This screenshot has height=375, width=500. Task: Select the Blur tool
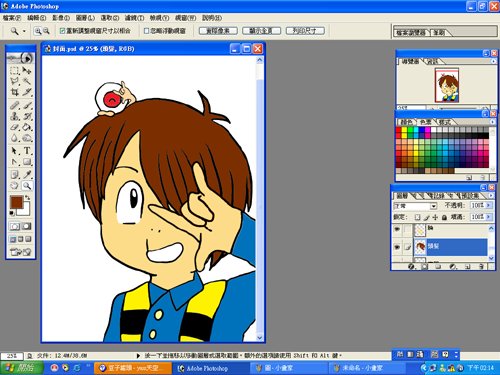14,138
